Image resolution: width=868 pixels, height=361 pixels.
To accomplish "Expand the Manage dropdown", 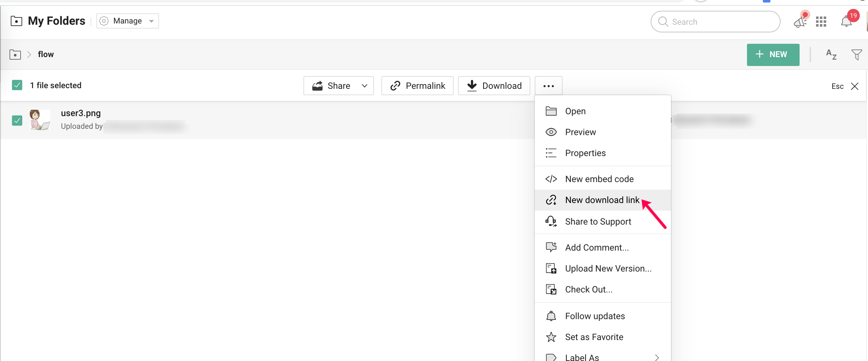I will pos(127,21).
